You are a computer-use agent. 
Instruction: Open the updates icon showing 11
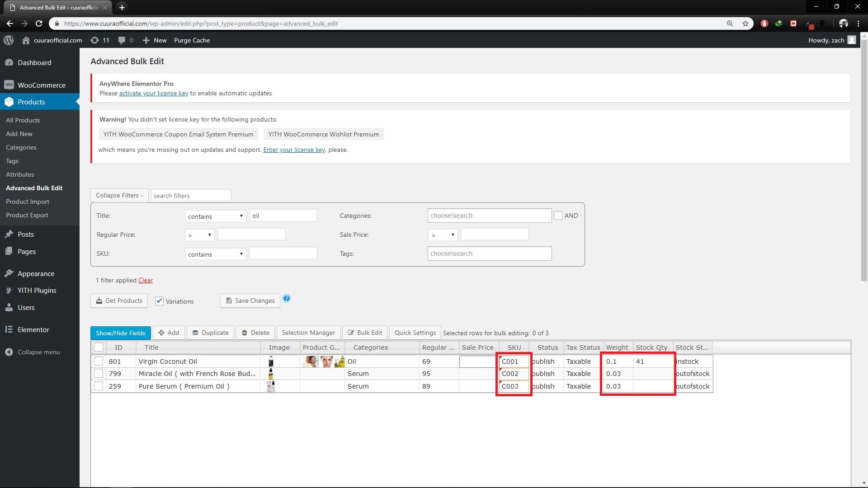tap(94, 40)
